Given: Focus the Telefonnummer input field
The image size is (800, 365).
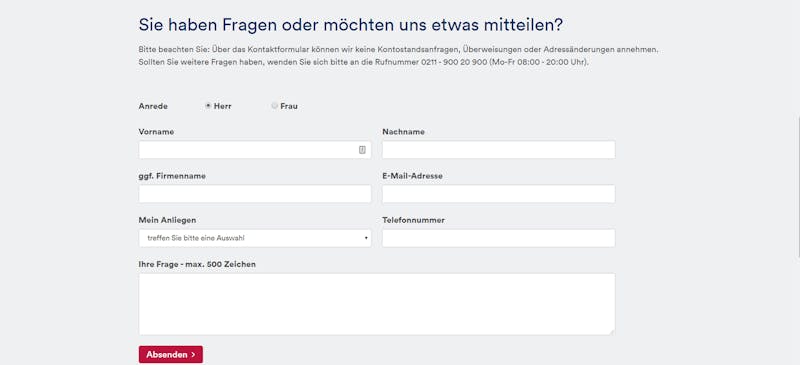Looking at the screenshot, I should [498, 238].
